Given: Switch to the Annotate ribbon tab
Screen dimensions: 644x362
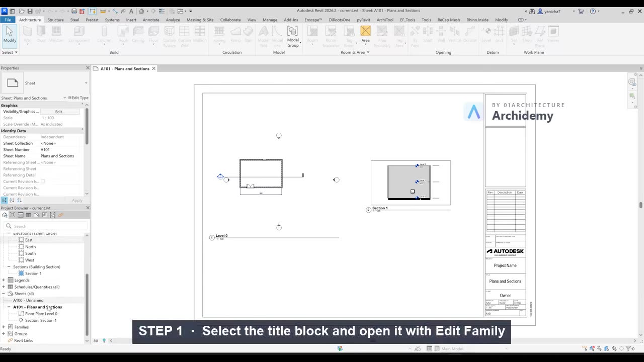Looking at the screenshot, I should point(151,20).
